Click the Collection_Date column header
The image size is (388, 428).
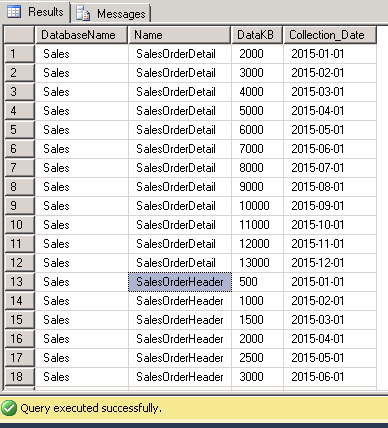(x=330, y=35)
